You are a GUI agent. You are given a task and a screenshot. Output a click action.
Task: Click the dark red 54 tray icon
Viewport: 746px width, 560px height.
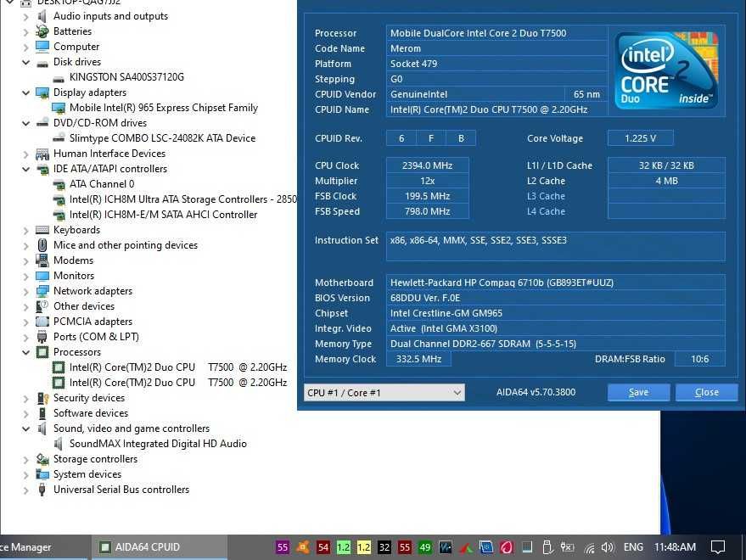pos(323,547)
